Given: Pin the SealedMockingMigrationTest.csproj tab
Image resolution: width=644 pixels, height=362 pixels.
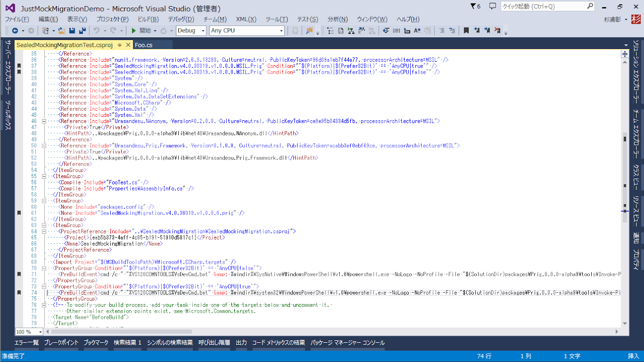Looking at the screenshot, I should click(119, 45).
